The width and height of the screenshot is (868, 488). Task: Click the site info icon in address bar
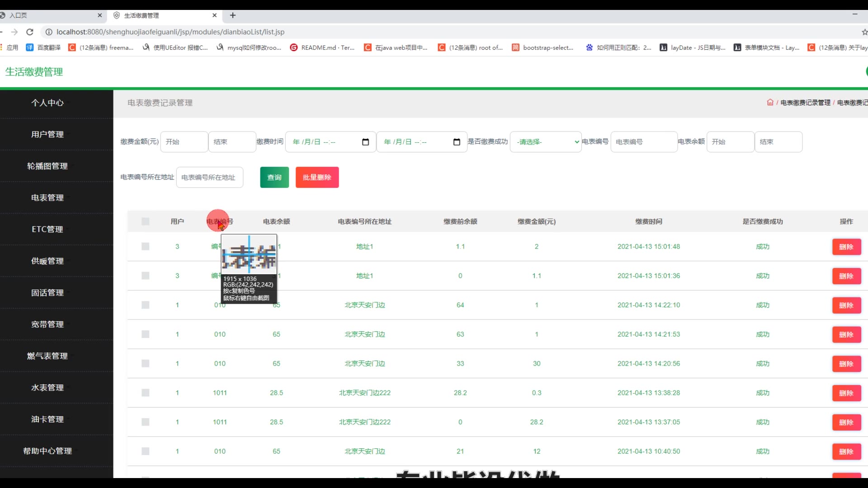tap(48, 32)
